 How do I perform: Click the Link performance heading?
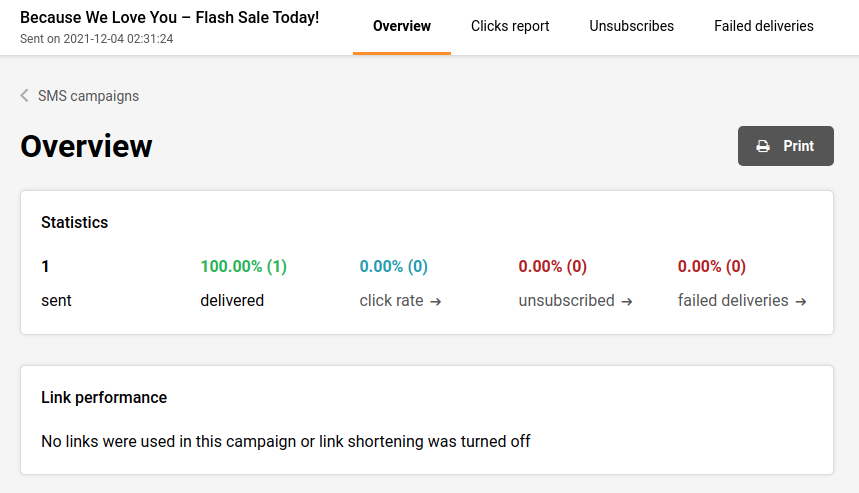[104, 397]
